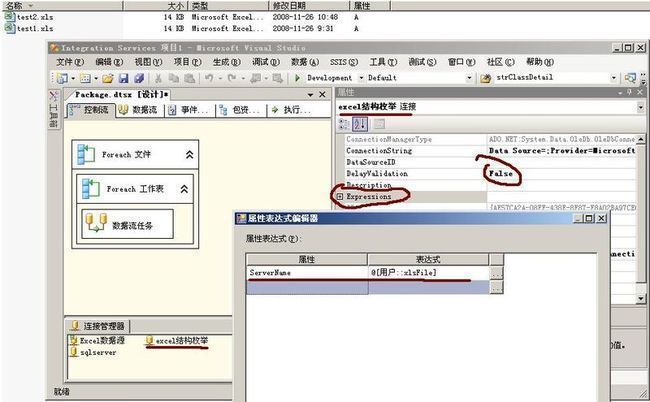Open the 数据(A) menu
650x402 pixels.
(305, 62)
